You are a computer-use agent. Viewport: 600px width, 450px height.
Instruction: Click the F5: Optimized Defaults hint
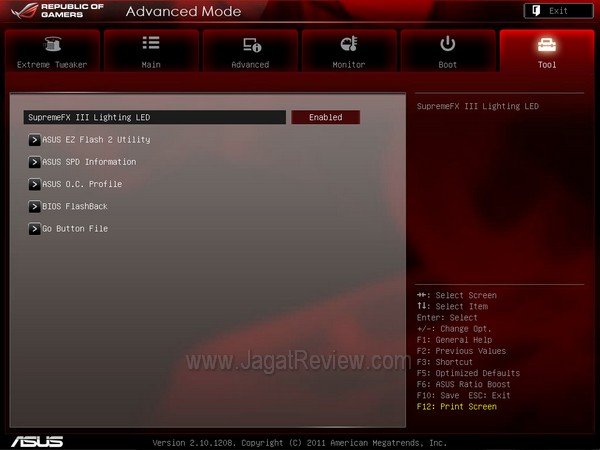tap(468, 373)
